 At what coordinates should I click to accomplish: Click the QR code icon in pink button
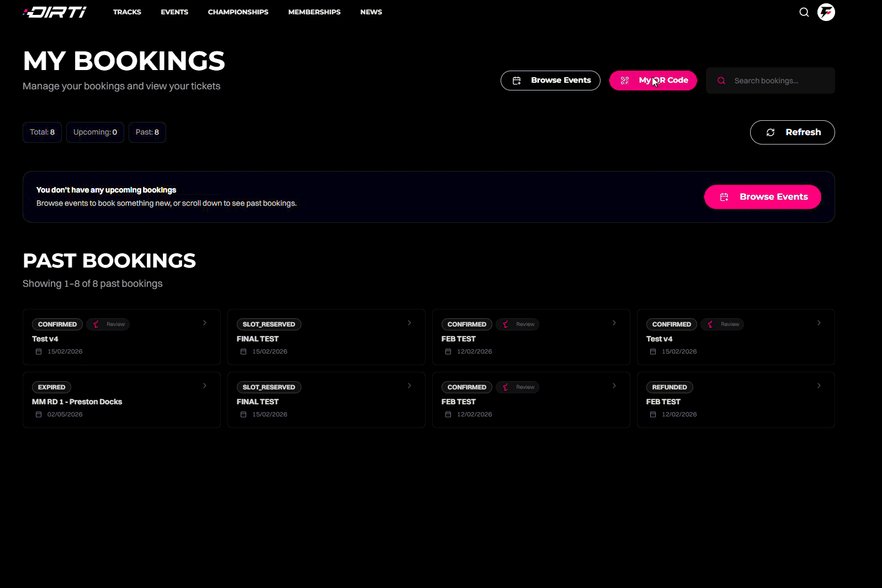click(625, 81)
